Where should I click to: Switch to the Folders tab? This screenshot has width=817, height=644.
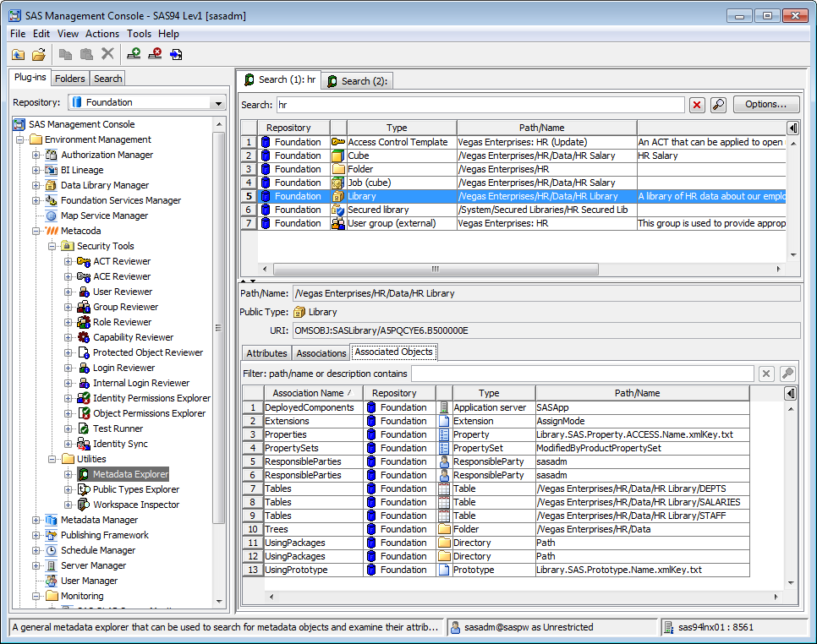pos(70,79)
